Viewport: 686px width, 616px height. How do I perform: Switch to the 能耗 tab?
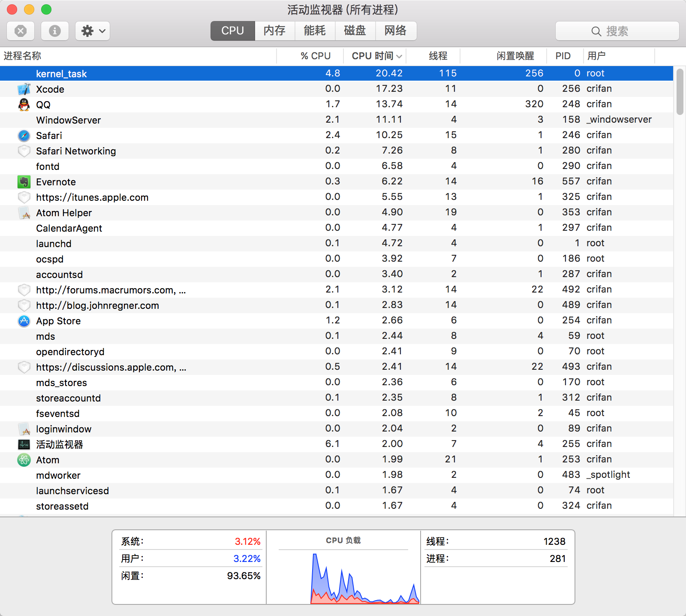(315, 31)
